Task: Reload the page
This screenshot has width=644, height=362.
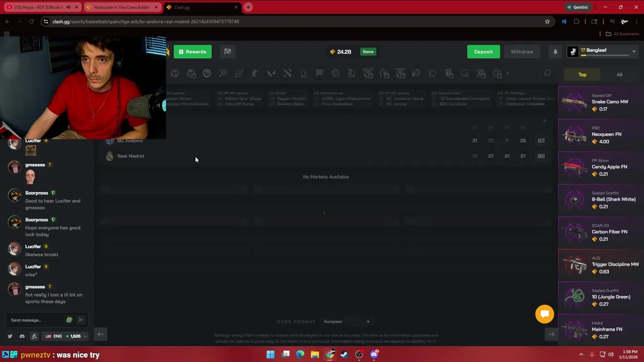Action: (x=31, y=22)
